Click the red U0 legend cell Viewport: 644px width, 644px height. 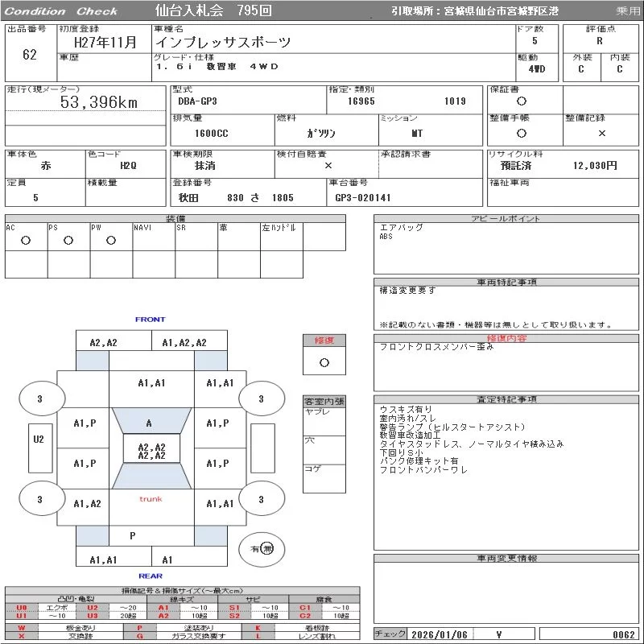click(x=22, y=608)
